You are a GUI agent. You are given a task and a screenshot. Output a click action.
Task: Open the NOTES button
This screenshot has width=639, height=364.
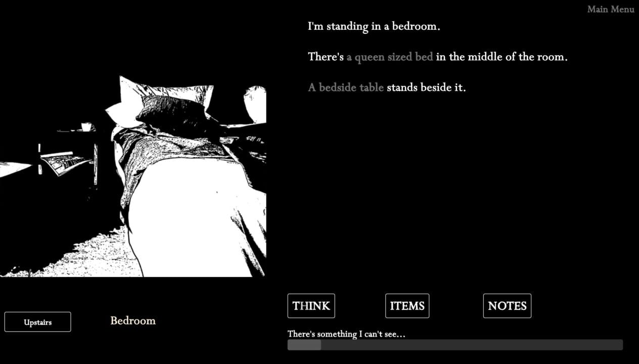507,306
